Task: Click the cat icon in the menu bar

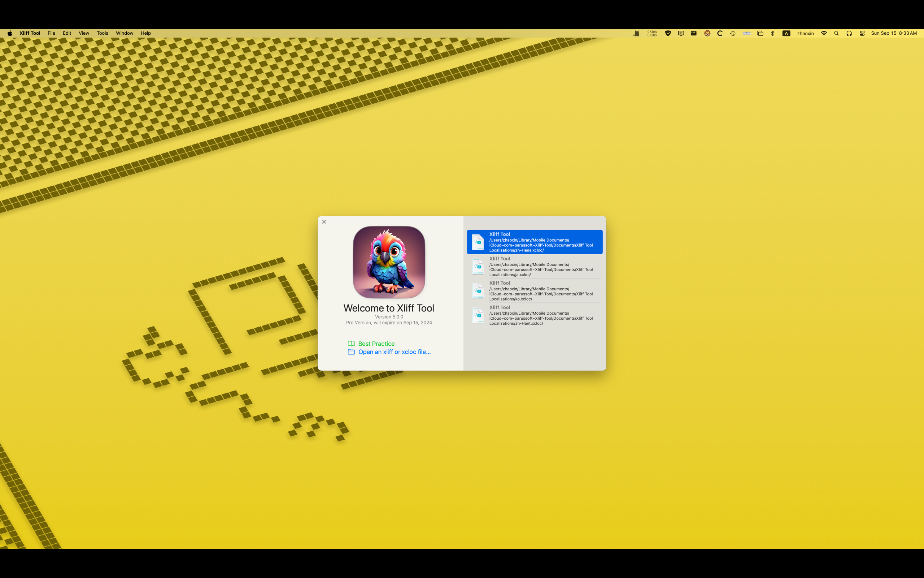Action: 636,33
